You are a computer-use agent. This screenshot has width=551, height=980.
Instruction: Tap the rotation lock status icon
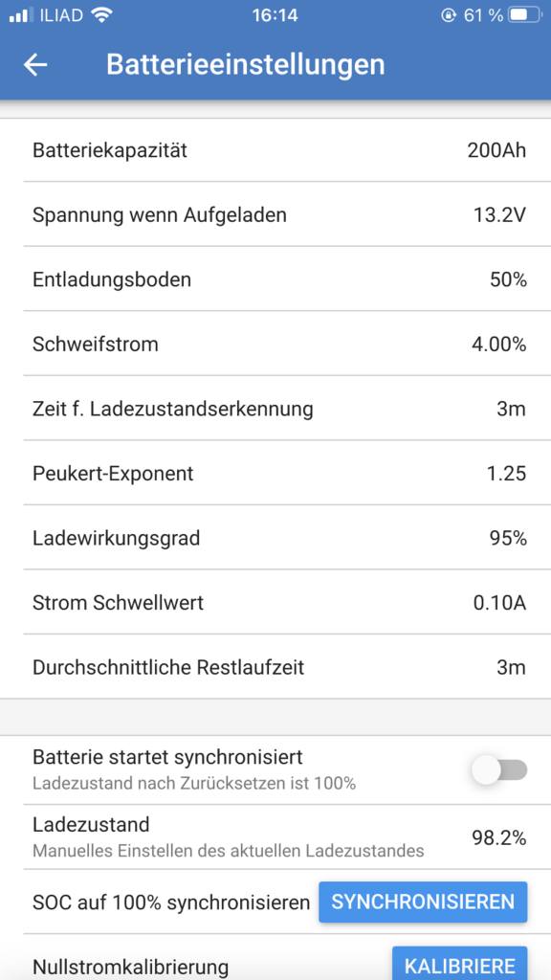point(449,15)
